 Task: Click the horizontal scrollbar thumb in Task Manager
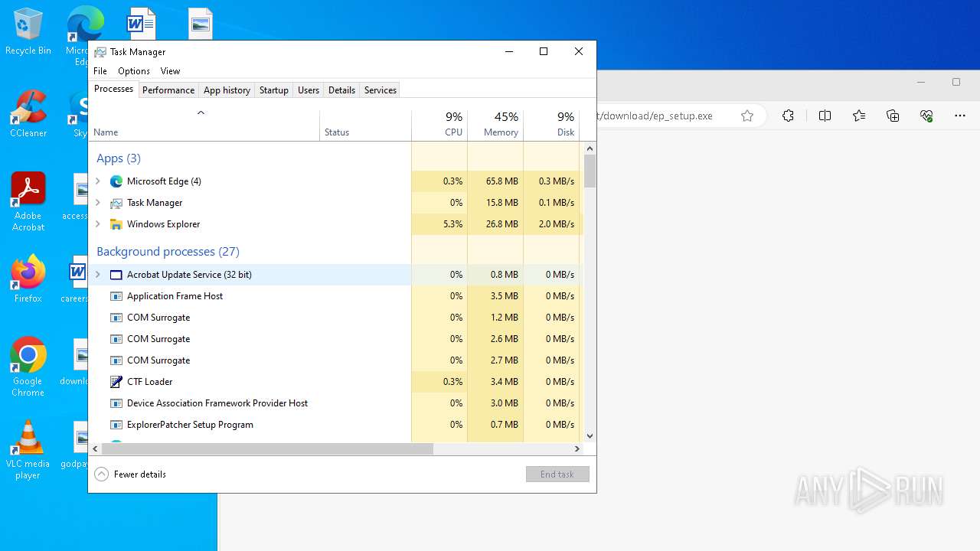click(267, 449)
